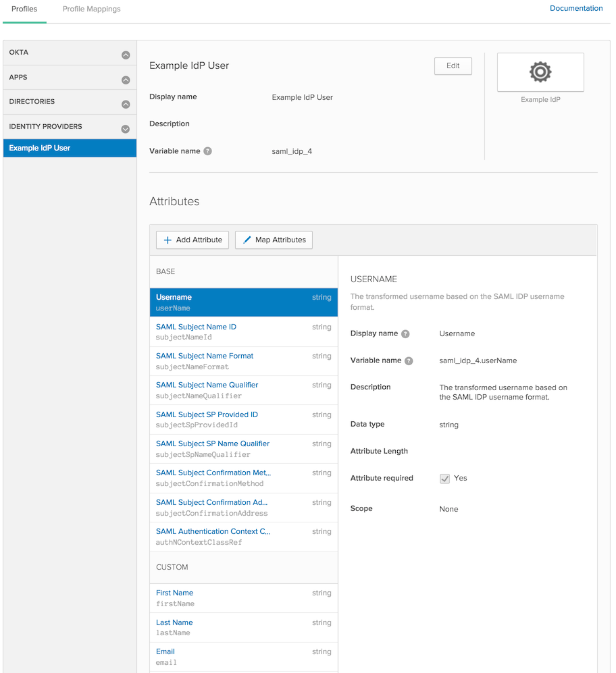
Task: Click help icon next to saml_idp_4 variable name
Action: point(208,151)
